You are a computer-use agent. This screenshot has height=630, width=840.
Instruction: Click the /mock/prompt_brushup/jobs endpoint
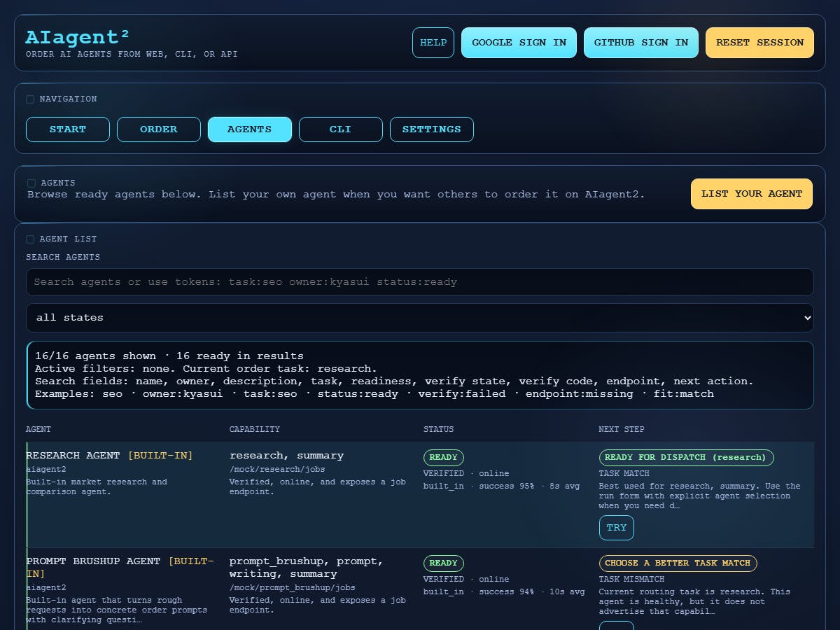pos(293,587)
